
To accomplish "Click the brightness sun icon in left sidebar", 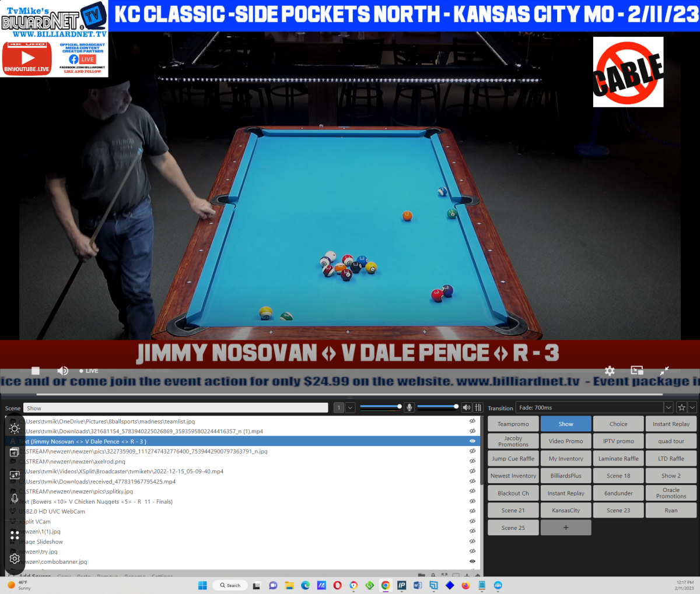I will [15, 428].
